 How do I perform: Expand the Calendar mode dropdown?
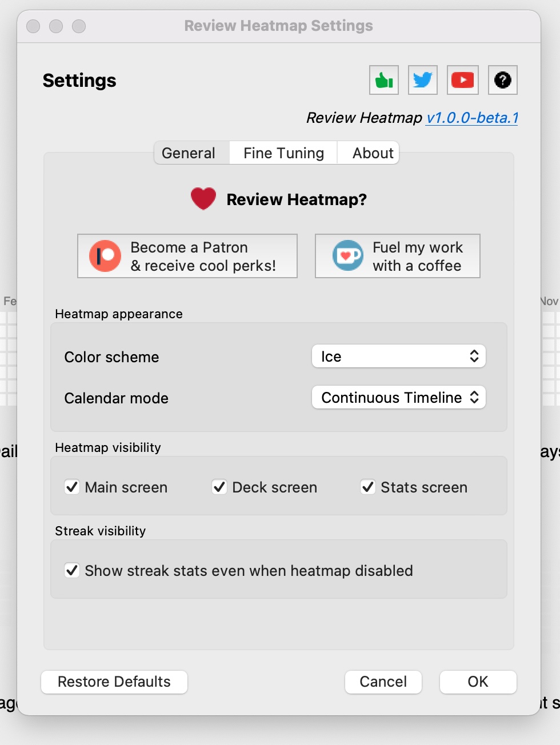[x=398, y=397]
